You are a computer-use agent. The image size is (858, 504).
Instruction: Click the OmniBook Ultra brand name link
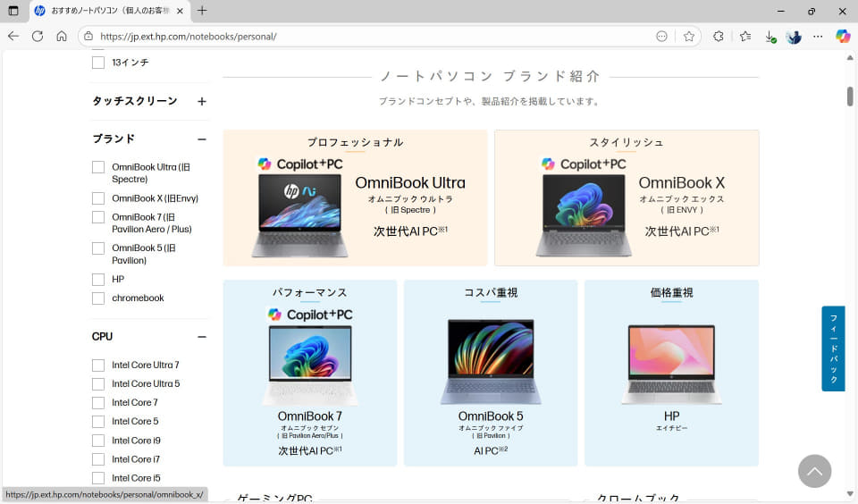pos(410,183)
